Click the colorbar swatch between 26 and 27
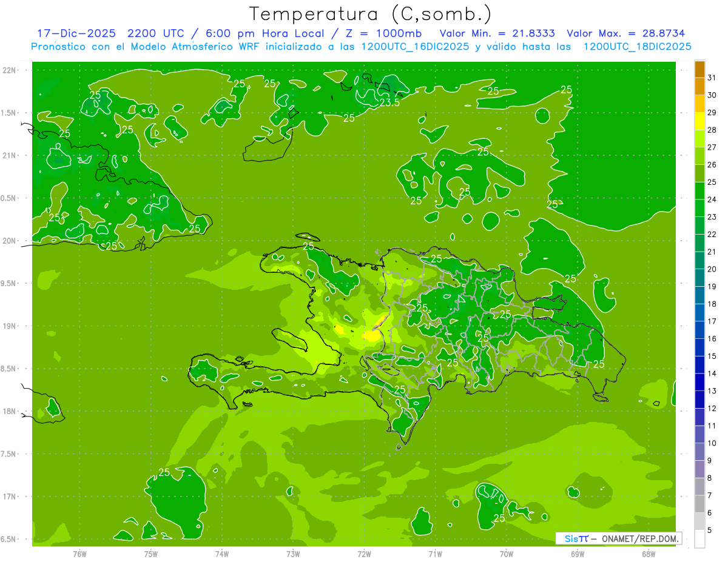The image size is (728, 562). (699, 156)
